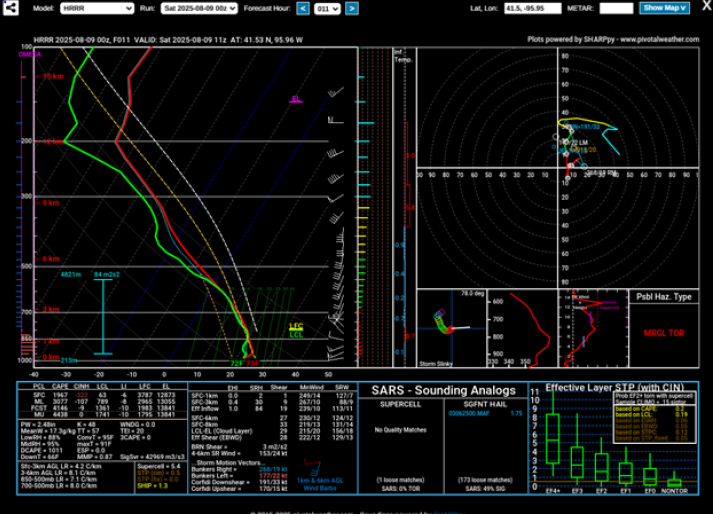Click the Corfidi Downshear row
The width and height of the screenshot is (717, 514).
(x=239, y=482)
